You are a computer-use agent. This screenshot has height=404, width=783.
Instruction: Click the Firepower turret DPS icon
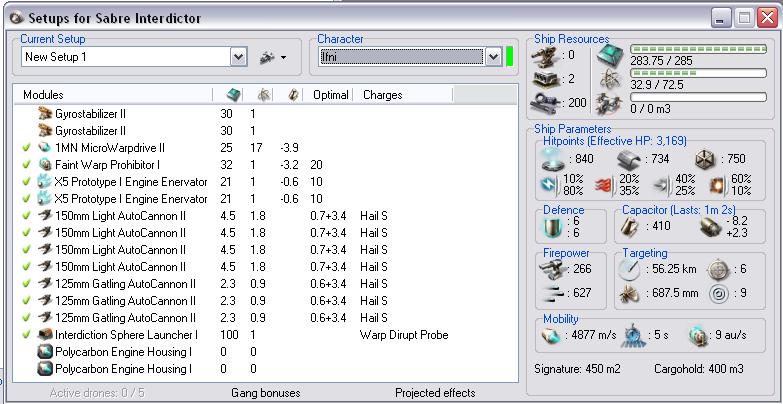[552, 270]
